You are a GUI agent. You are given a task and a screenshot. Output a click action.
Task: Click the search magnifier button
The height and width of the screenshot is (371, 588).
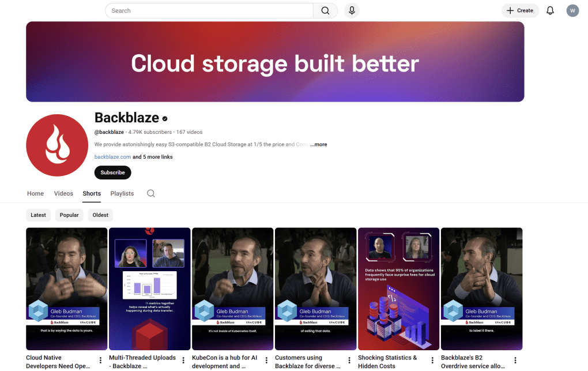click(x=325, y=10)
